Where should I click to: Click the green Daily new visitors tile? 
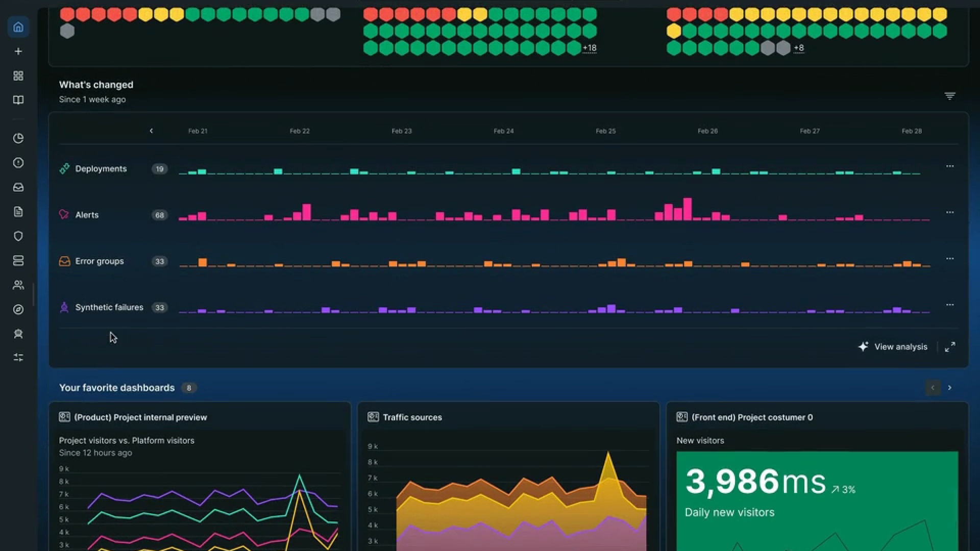click(817, 500)
